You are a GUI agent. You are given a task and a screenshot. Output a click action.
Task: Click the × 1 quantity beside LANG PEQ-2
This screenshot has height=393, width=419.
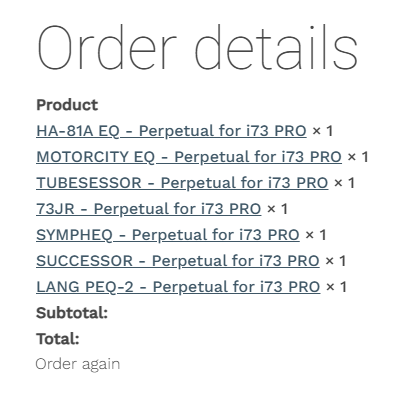click(336, 287)
